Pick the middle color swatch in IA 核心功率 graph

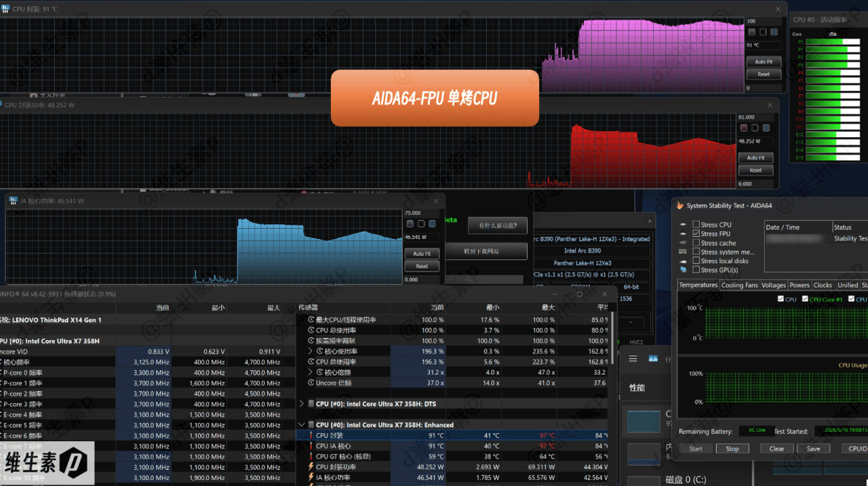[420, 224]
